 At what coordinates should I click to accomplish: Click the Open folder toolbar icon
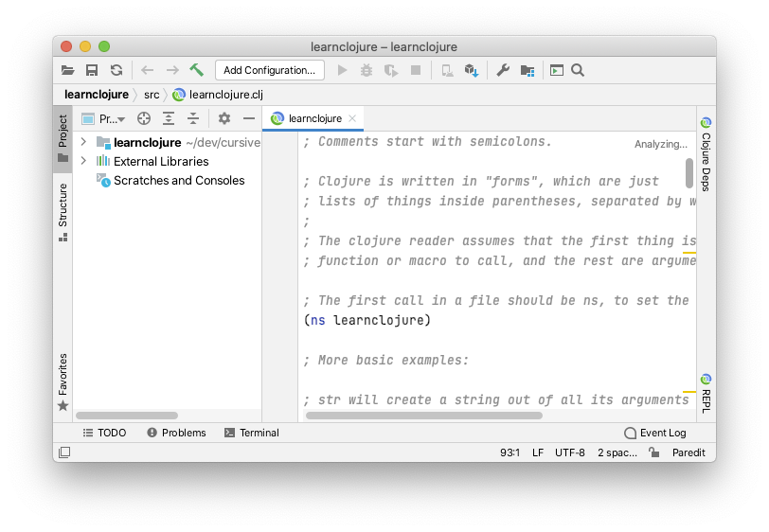[x=67, y=70]
